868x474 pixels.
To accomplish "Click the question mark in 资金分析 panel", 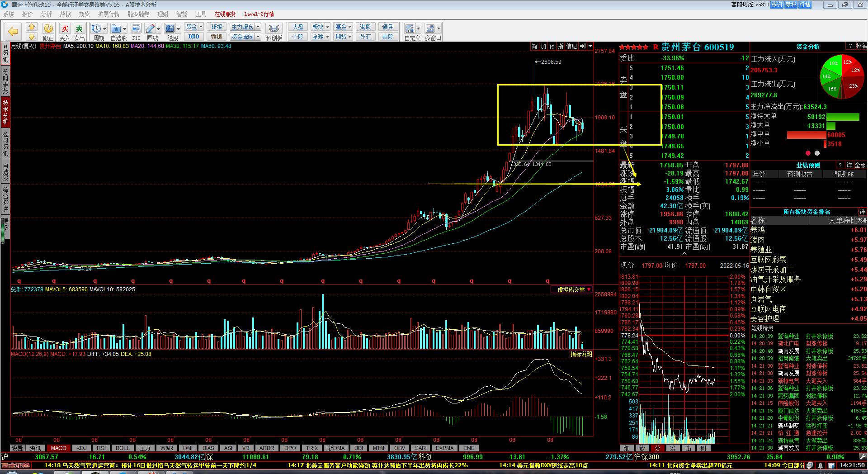I will click(850, 46).
